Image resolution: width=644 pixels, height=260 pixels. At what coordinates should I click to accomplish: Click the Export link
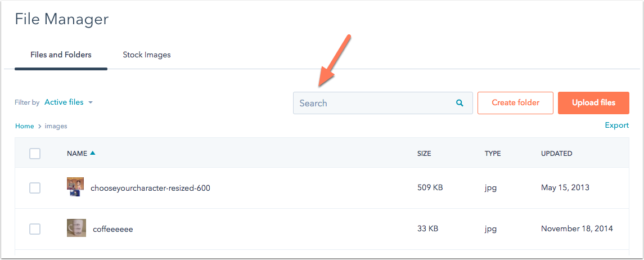pyautogui.click(x=617, y=125)
